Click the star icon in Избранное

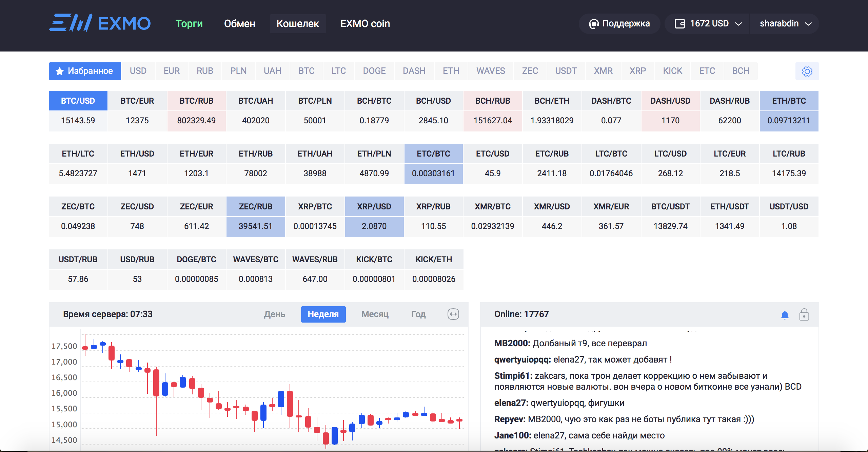point(60,71)
